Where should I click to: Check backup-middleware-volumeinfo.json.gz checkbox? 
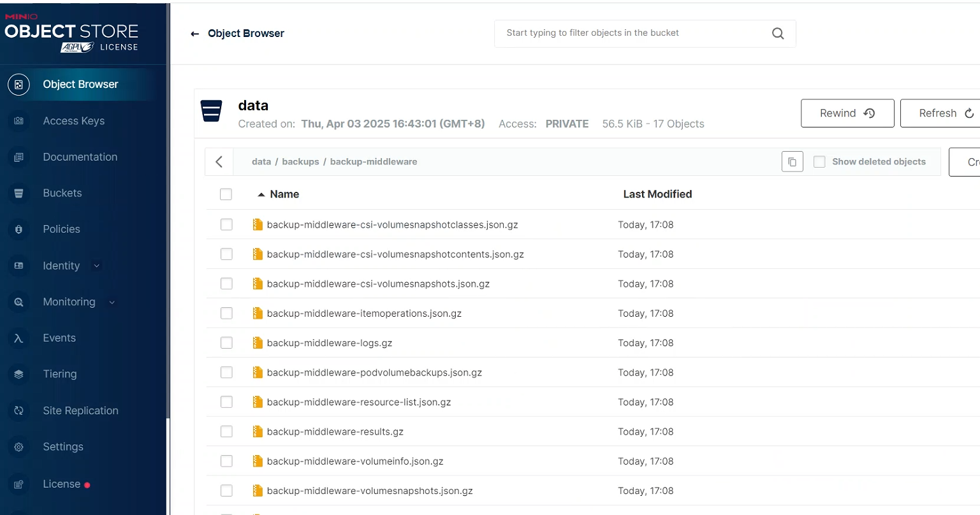click(226, 461)
